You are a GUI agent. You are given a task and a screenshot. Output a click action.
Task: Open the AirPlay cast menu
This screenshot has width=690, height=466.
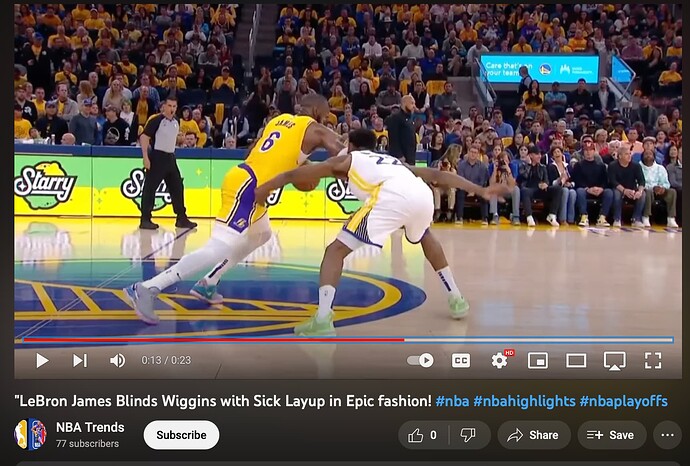pos(614,361)
